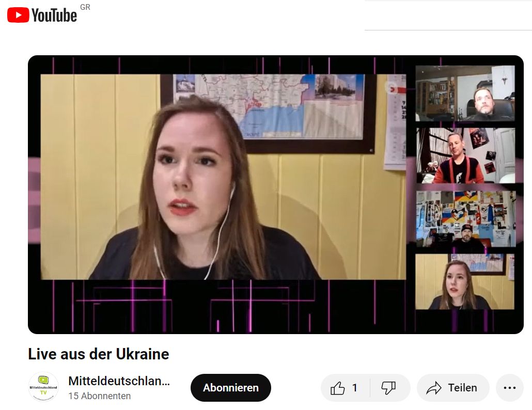Click the 15 Abonnenten subscriber count
This screenshot has width=532, height=410.
point(99,396)
